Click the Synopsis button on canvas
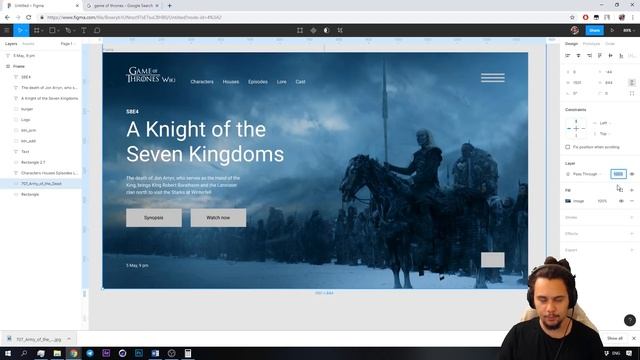 (154, 218)
